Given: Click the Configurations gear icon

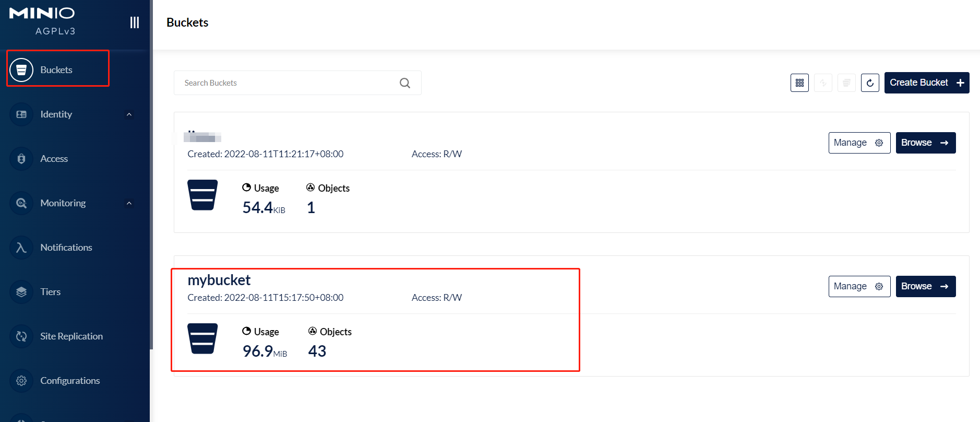Looking at the screenshot, I should [x=21, y=381].
